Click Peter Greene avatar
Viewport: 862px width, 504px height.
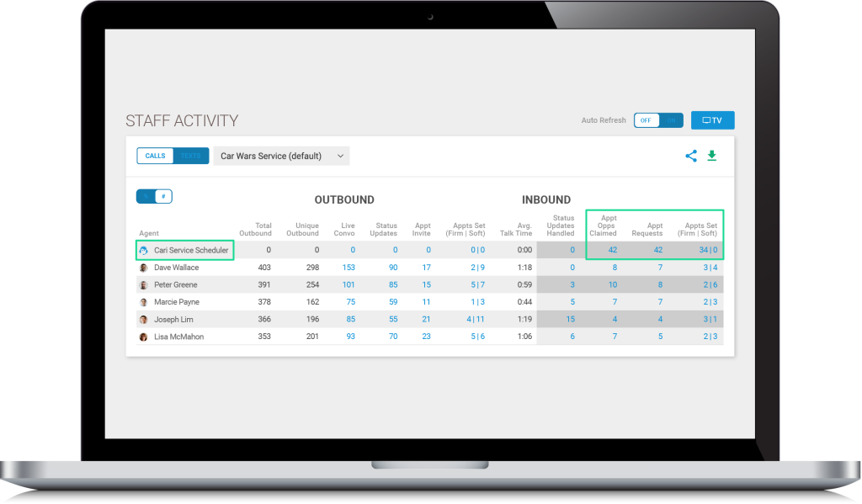[143, 285]
